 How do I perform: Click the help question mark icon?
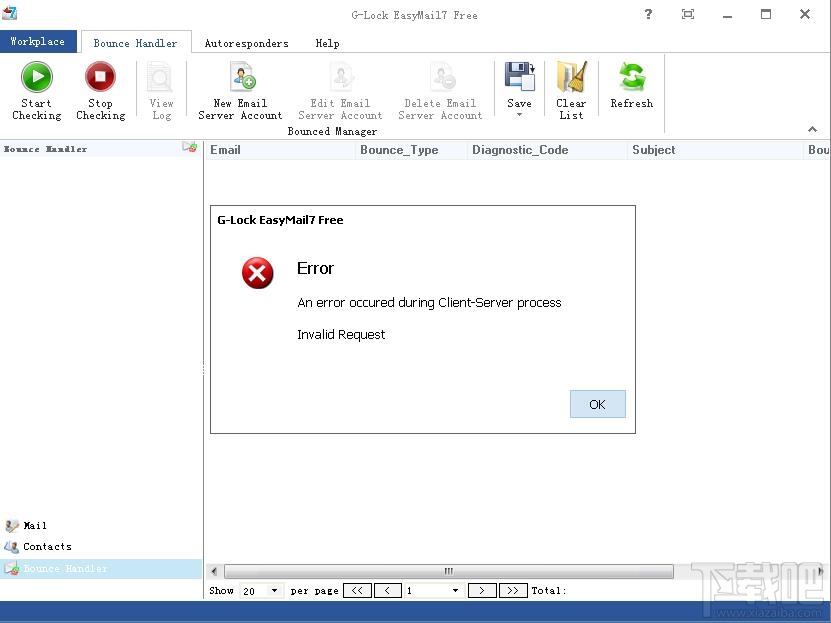(x=648, y=14)
